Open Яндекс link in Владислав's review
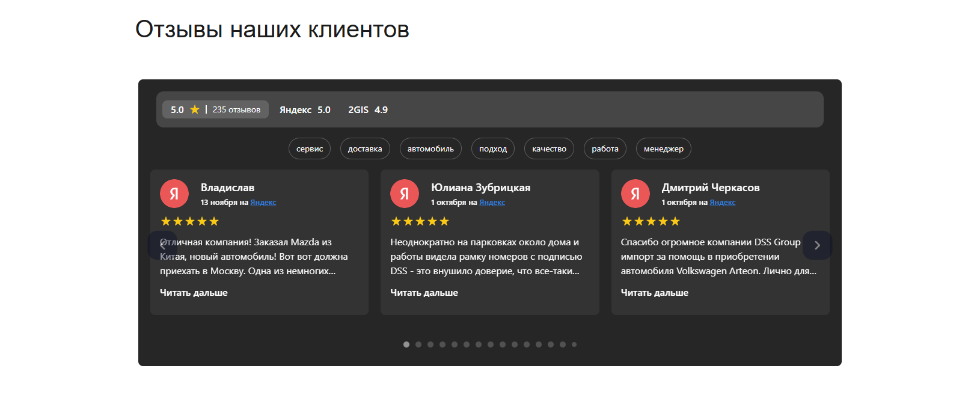Image resolution: width=980 pixels, height=401 pixels. (263, 203)
